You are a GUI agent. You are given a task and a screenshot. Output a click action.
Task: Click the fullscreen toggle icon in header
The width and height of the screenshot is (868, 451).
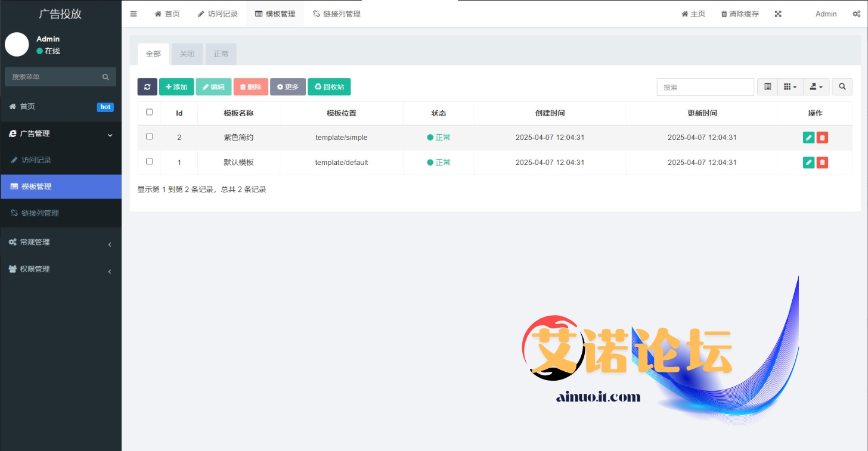tap(778, 14)
